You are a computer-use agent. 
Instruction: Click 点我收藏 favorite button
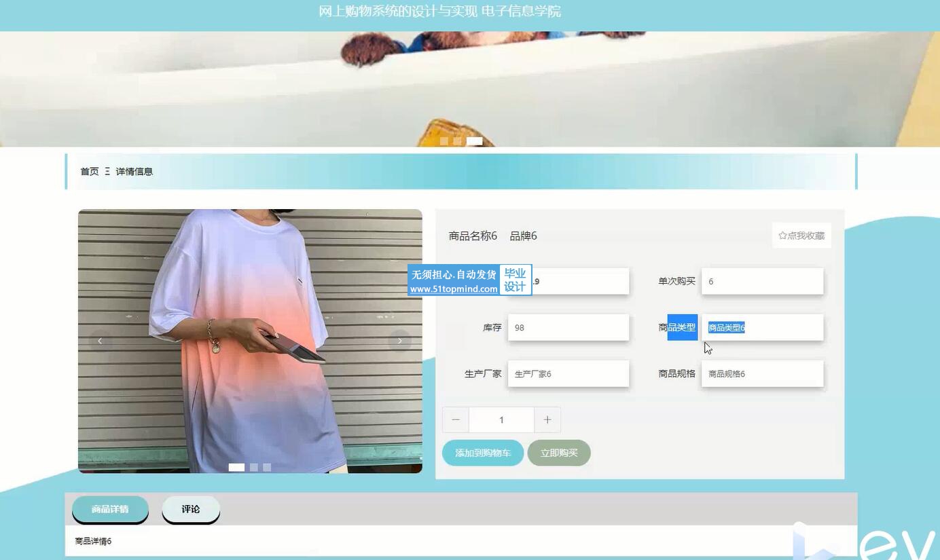pos(801,236)
